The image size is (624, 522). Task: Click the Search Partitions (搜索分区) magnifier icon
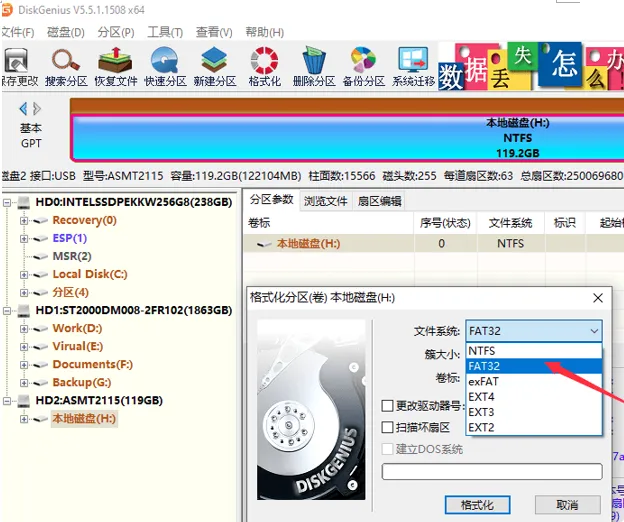[x=66, y=60]
